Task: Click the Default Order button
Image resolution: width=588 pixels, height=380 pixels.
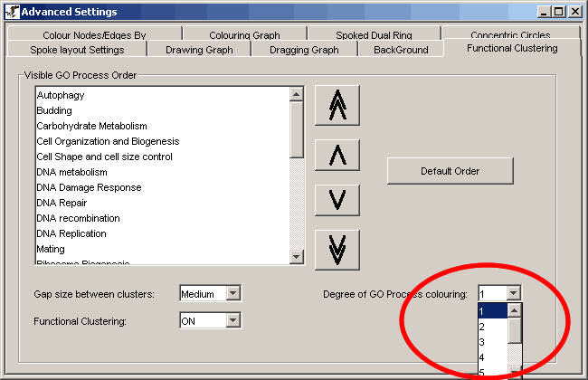Action: [450, 171]
